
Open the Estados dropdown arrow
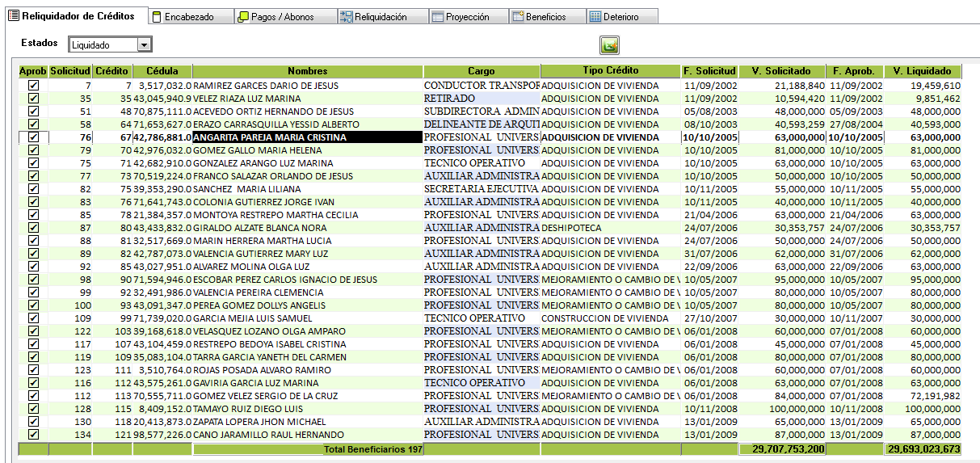tap(144, 45)
